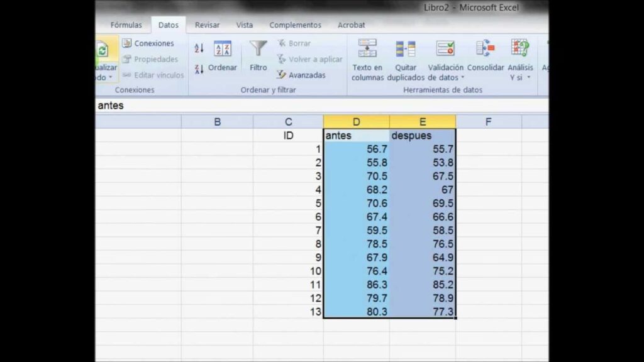Click Quitar duplicados icon

tap(406, 49)
